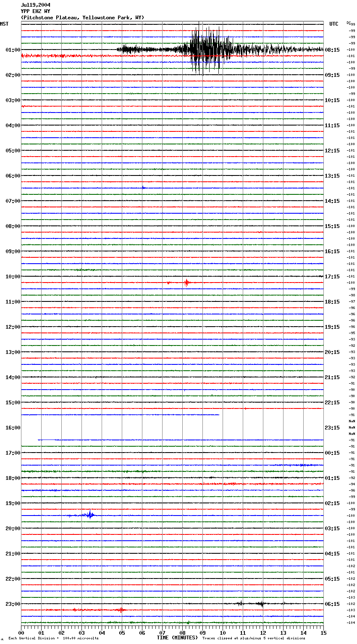Select the 23:00 MST time label
The image size is (357, 644).
[13, 604]
